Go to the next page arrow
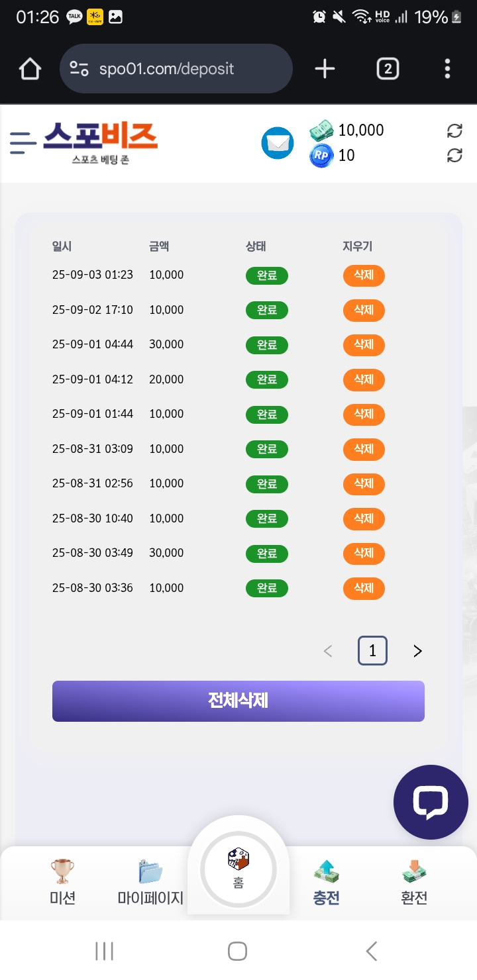This screenshot has height=980, width=477. tap(417, 652)
